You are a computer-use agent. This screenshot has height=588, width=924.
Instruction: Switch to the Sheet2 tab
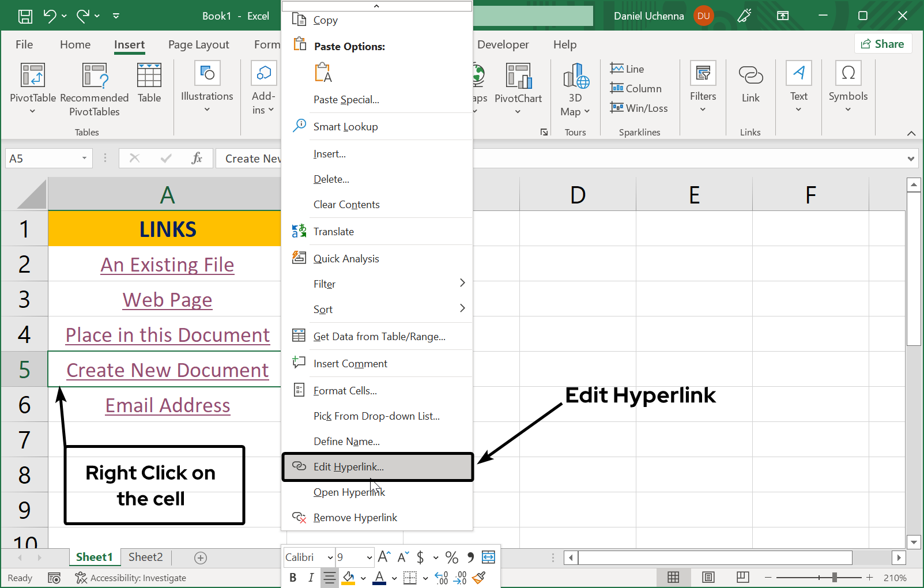coord(145,557)
